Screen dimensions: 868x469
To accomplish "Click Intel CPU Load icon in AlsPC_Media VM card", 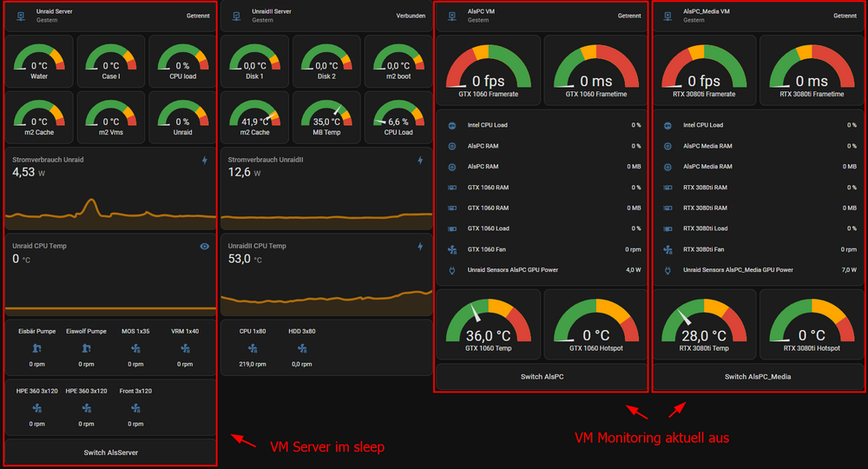I will pyautogui.click(x=667, y=126).
